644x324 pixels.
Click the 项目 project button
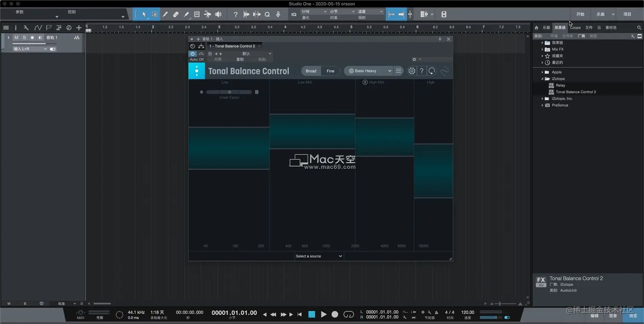click(627, 14)
